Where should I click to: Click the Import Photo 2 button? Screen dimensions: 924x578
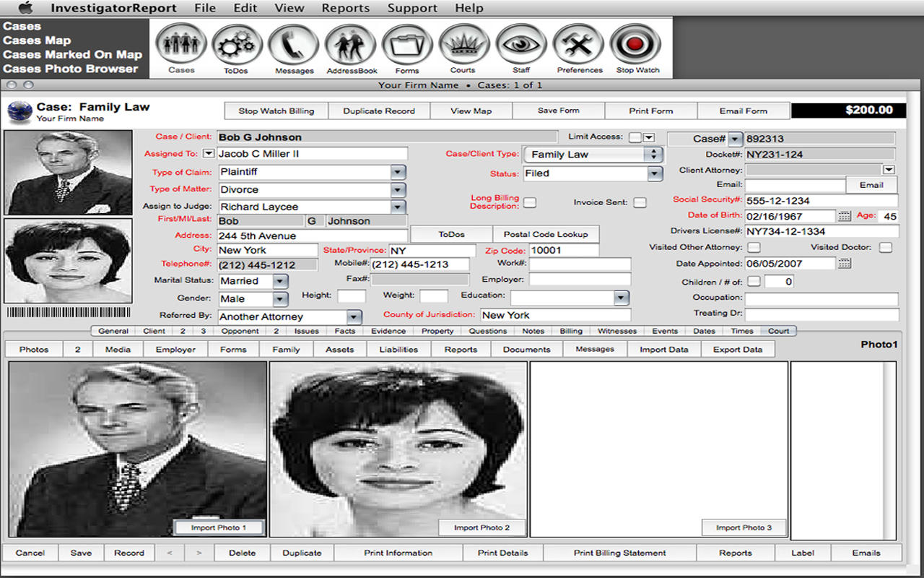tap(481, 527)
